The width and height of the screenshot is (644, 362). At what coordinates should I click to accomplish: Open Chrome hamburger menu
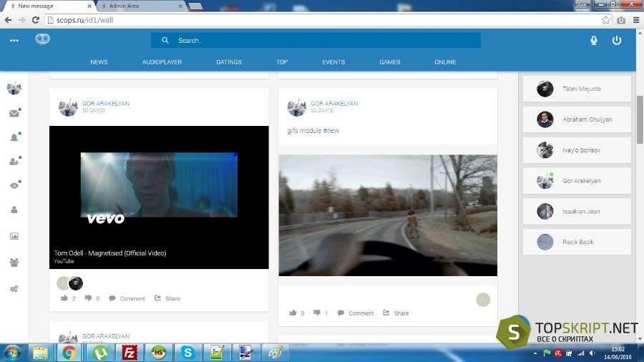(x=636, y=20)
